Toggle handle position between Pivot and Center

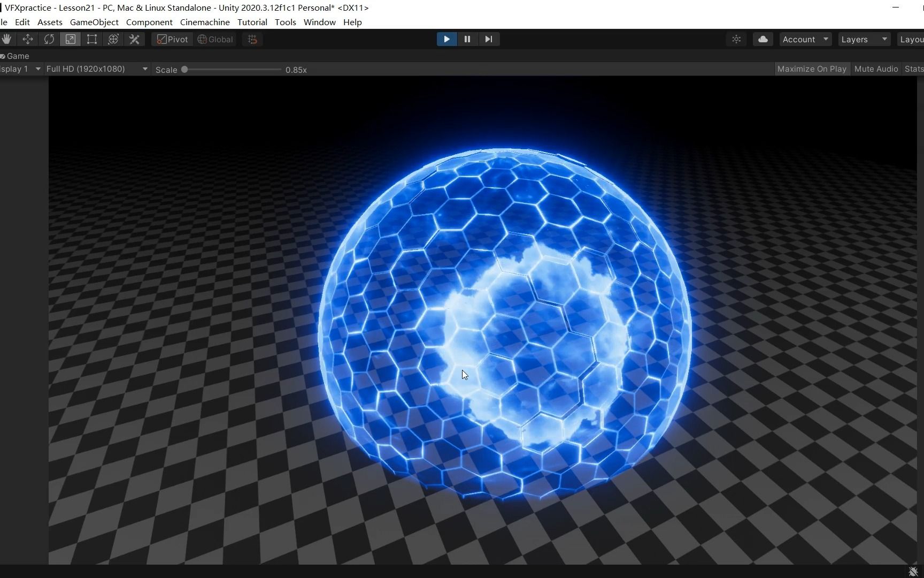pos(172,39)
